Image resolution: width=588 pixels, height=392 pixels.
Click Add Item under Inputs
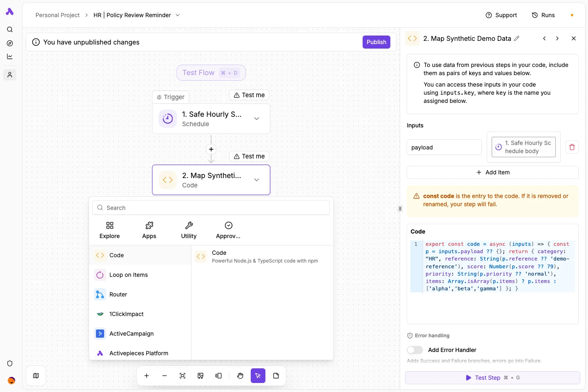click(x=492, y=172)
